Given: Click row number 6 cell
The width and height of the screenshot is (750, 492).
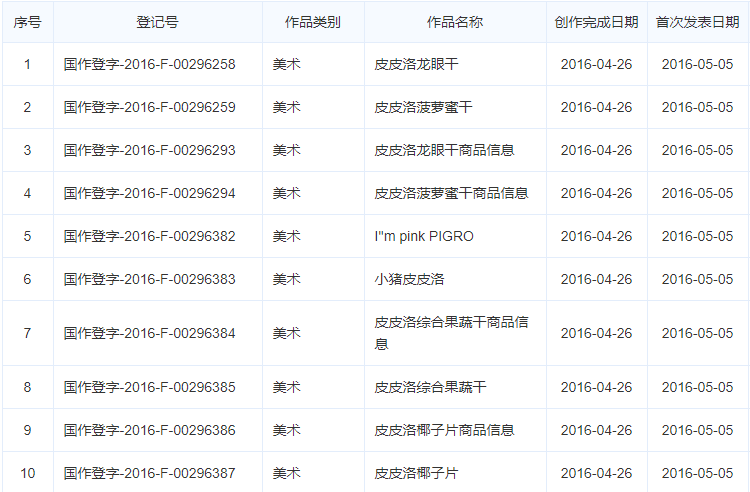Looking at the screenshot, I should (27, 279).
